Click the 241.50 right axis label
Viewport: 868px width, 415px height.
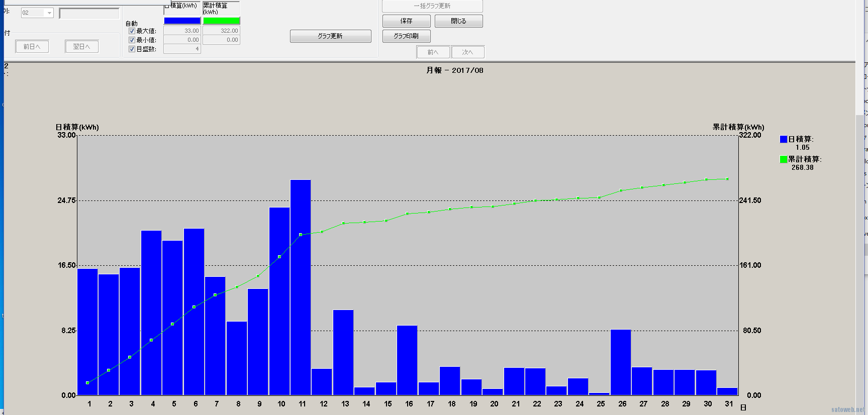(750, 200)
